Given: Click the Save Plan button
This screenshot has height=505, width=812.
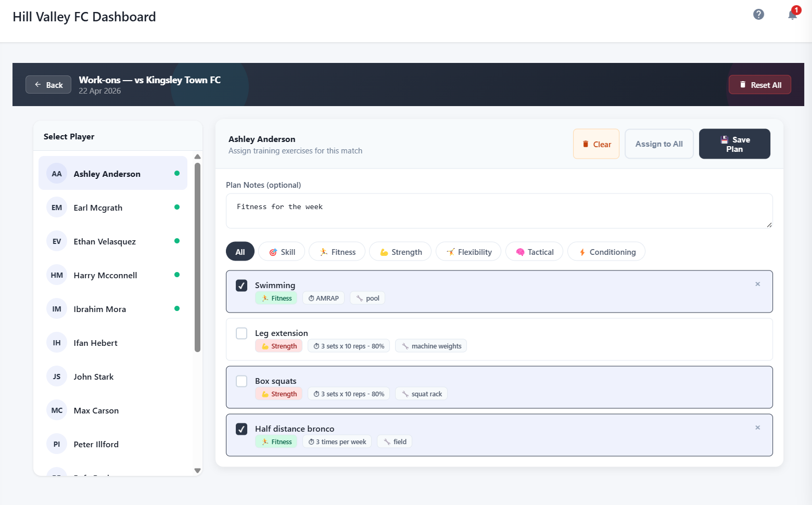Looking at the screenshot, I should 734,144.
